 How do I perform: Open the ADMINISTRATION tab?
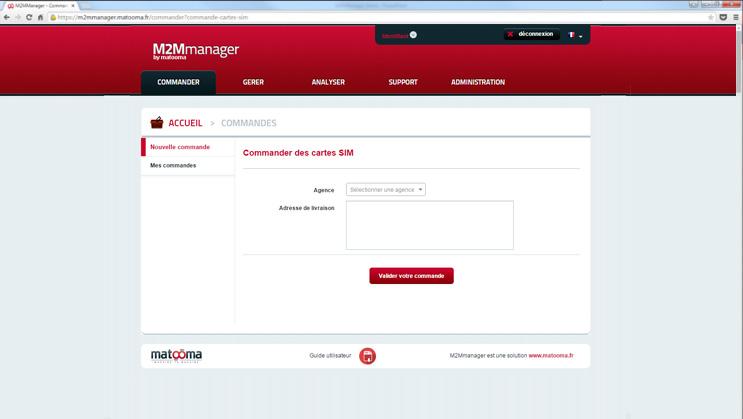pos(478,82)
